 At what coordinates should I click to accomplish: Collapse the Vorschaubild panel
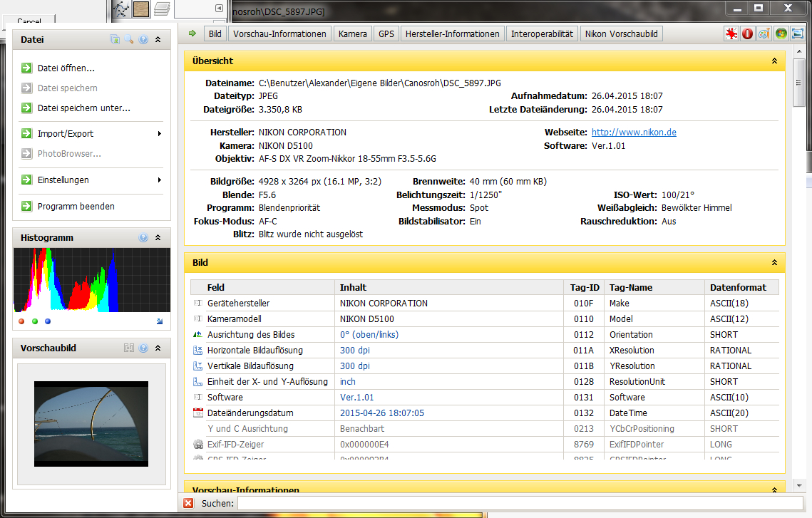pyautogui.click(x=158, y=348)
